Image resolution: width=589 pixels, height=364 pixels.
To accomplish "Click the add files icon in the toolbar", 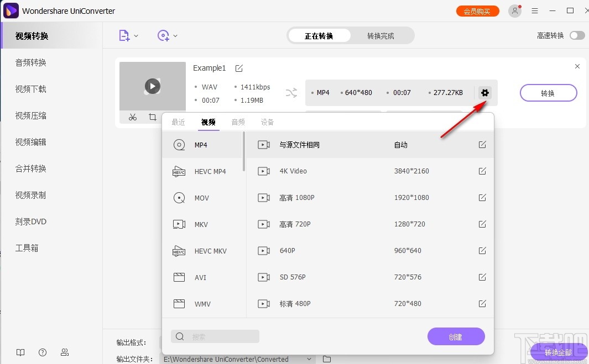I will 124,35.
